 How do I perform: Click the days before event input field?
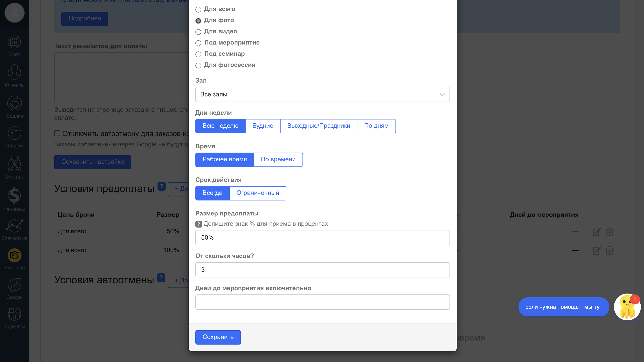coord(322,302)
